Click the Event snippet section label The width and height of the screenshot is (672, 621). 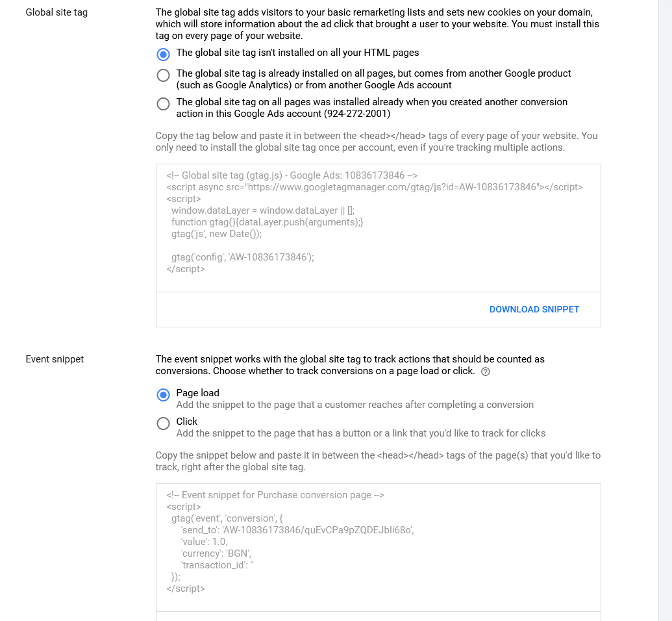[x=55, y=359]
